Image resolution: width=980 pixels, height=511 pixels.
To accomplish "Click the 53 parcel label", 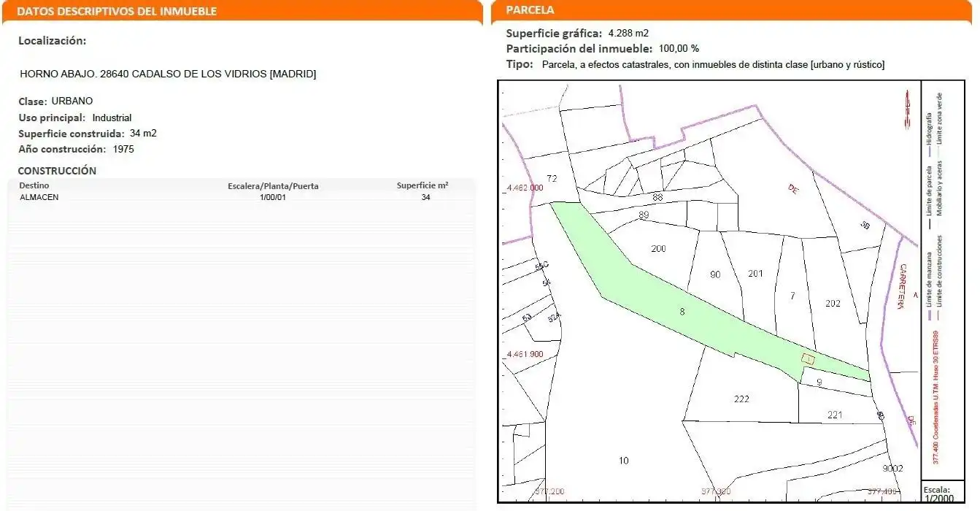I will 527,318.
